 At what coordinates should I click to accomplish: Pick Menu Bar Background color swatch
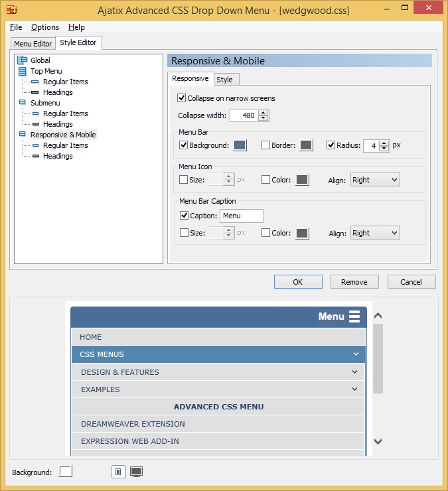(x=240, y=145)
